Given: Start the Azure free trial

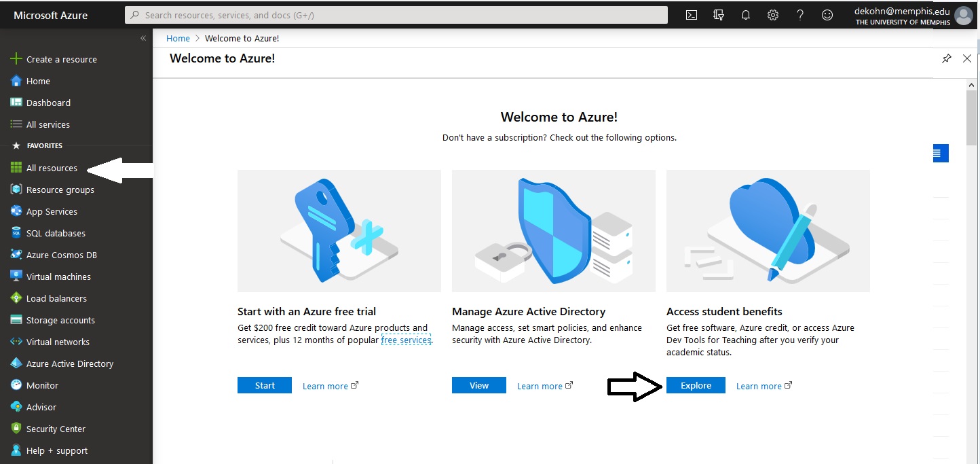Looking at the screenshot, I should 265,385.
